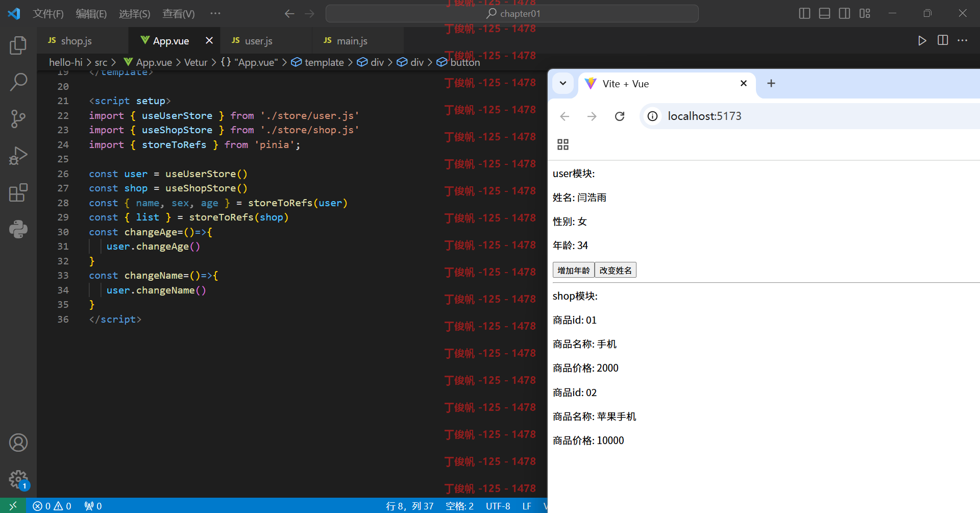Open the Search view in activity bar
This screenshot has height=513, width=980.
point(18,82)
